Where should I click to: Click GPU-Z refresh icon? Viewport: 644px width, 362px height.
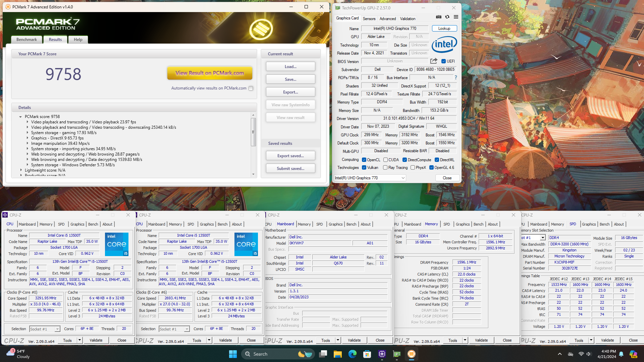point(447,17)
